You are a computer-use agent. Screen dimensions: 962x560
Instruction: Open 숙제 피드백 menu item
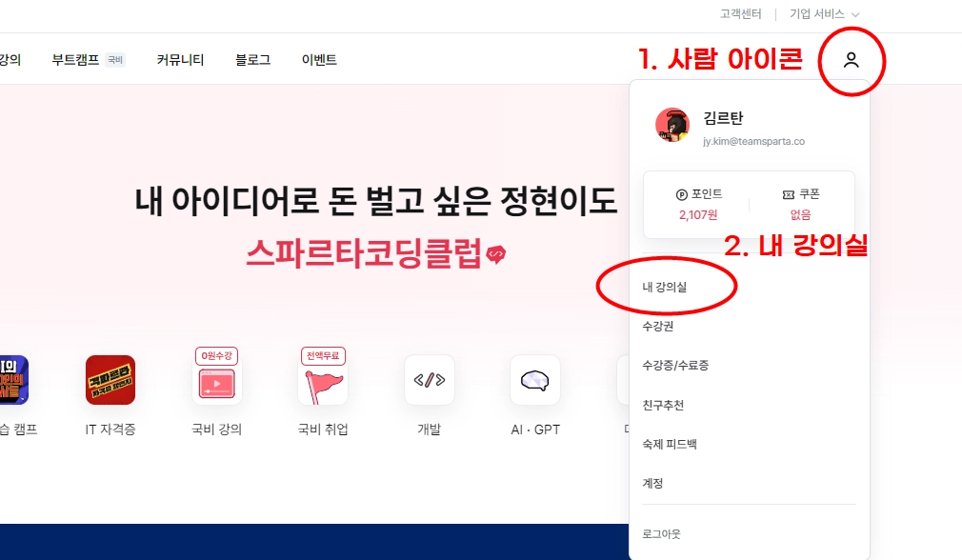click(x=670, y=445)
